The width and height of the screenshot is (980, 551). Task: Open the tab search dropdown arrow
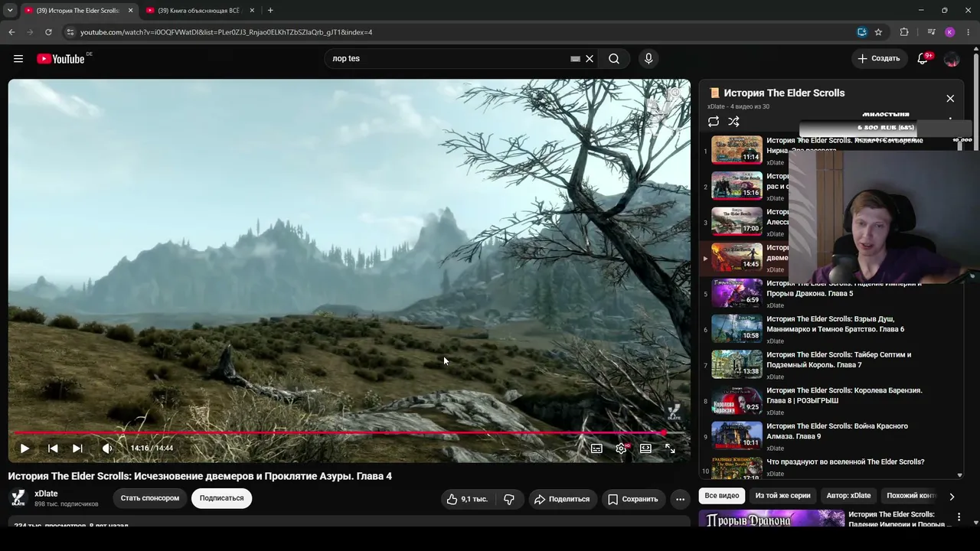(10, 11)
